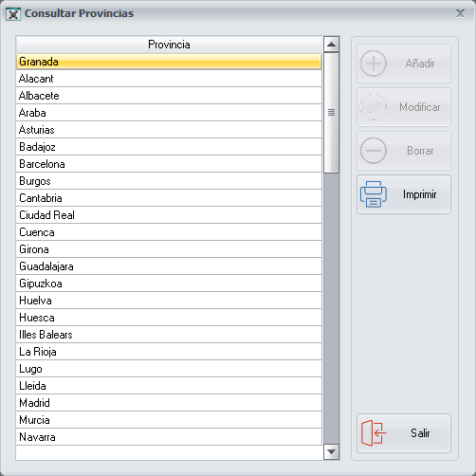Click the window icon in title bar
This screenshot has width=476, height=476.
click(x=13, y=14)
